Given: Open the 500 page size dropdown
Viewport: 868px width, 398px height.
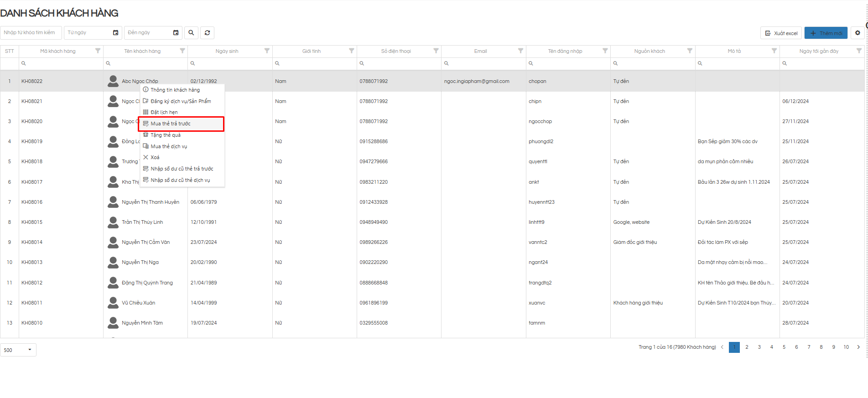Looking at the screenshot, I should tap(18, 350).
